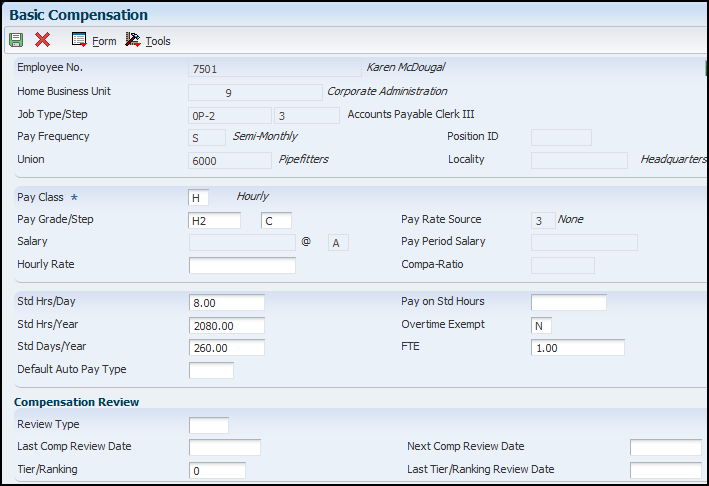Click the Pay Period Salary field
Screen dimensions: 709x486
584,242
